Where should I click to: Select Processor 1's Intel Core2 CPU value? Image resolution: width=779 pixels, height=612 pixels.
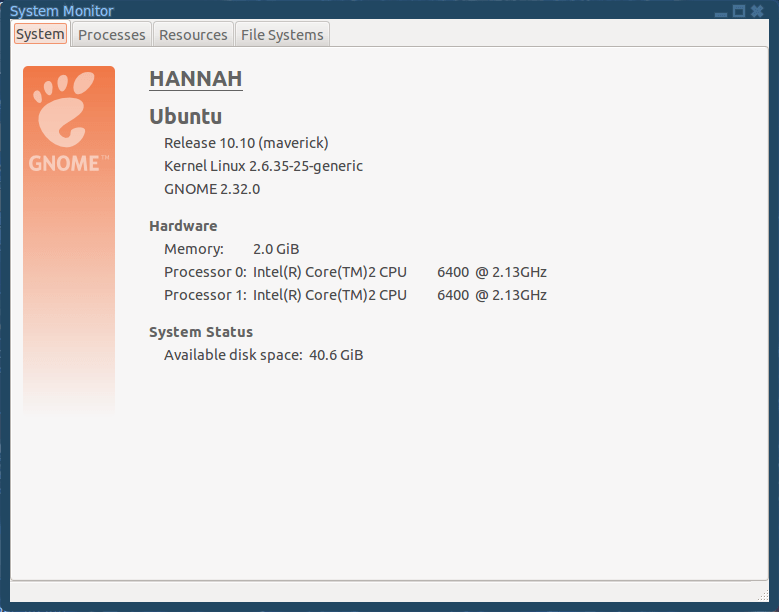pos(400,295)
